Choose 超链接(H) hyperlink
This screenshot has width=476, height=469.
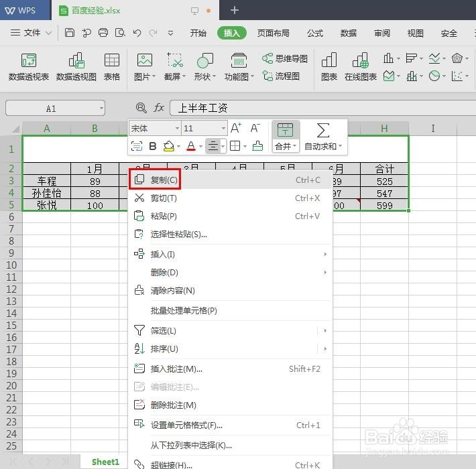tap(231, 464)
